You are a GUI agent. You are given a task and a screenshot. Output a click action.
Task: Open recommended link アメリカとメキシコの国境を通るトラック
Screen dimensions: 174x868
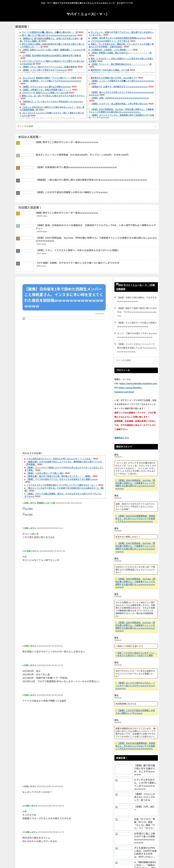62,485
